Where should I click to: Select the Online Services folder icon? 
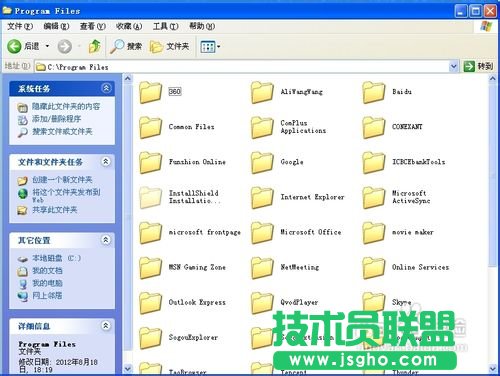[373, 268]
